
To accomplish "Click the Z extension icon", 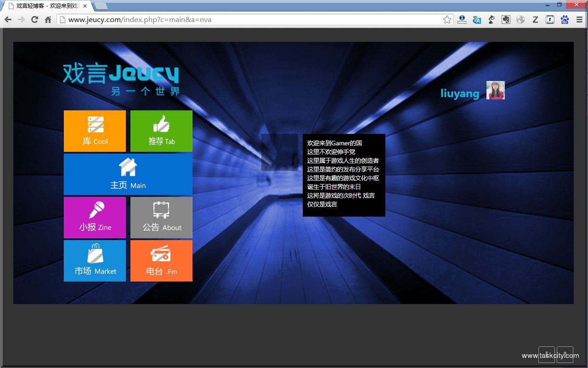I will (x=535, y=19).
